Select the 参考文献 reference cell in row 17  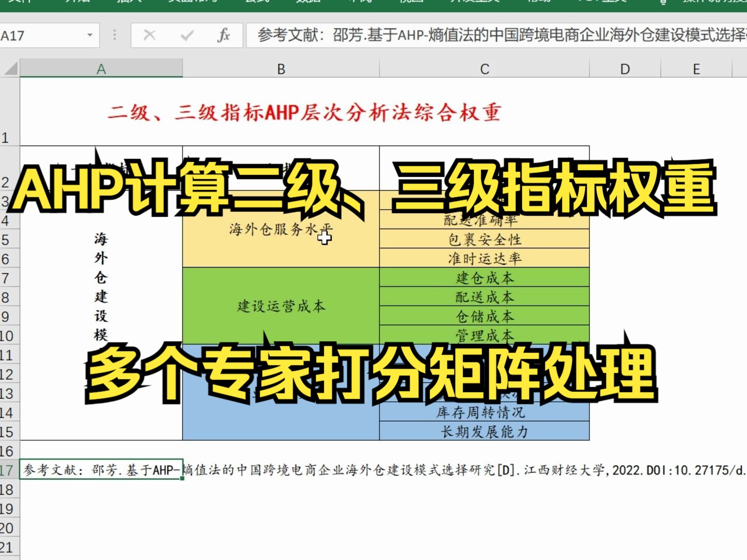pyautogui.click(x=101, y=470)
